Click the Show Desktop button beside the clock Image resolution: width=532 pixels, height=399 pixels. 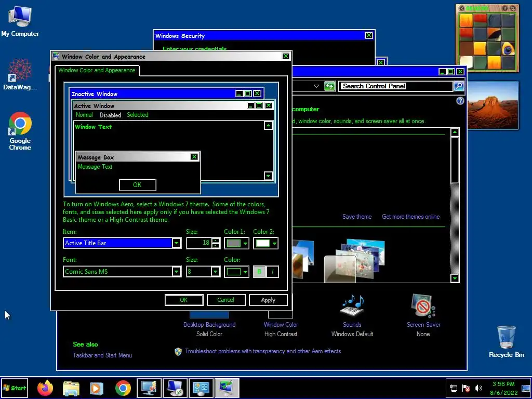[x=526, y=388]
